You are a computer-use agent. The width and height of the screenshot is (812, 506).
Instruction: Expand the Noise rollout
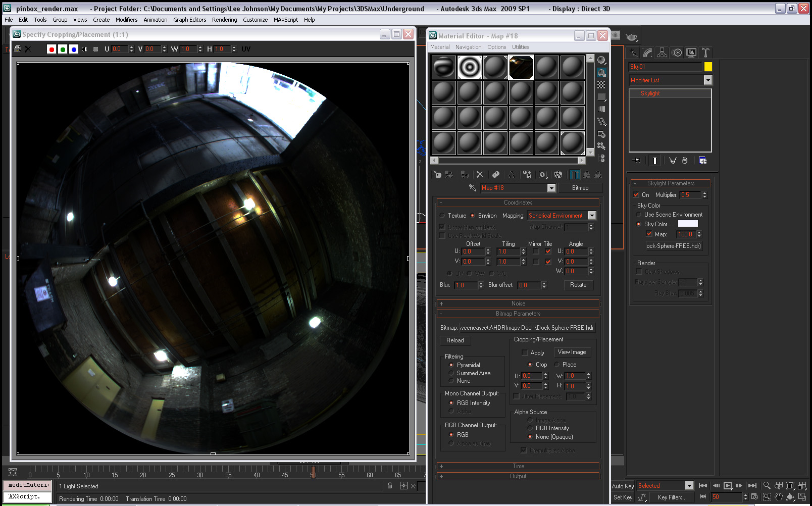pyautogui.click(x=518, y=303)
